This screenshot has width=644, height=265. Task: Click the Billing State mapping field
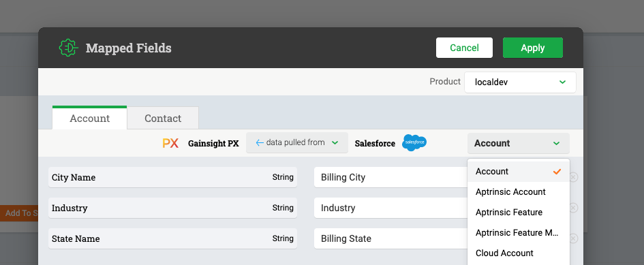[x=390, y=238]
